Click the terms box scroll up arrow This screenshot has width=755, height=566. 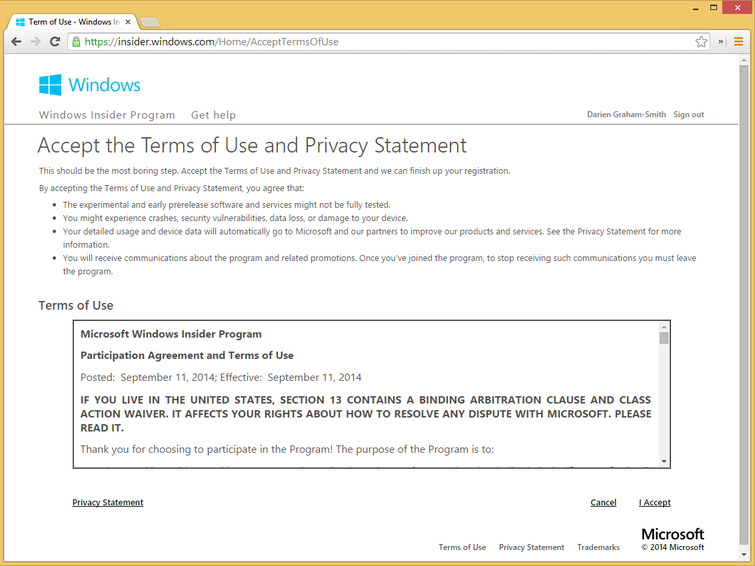[664, 327]
